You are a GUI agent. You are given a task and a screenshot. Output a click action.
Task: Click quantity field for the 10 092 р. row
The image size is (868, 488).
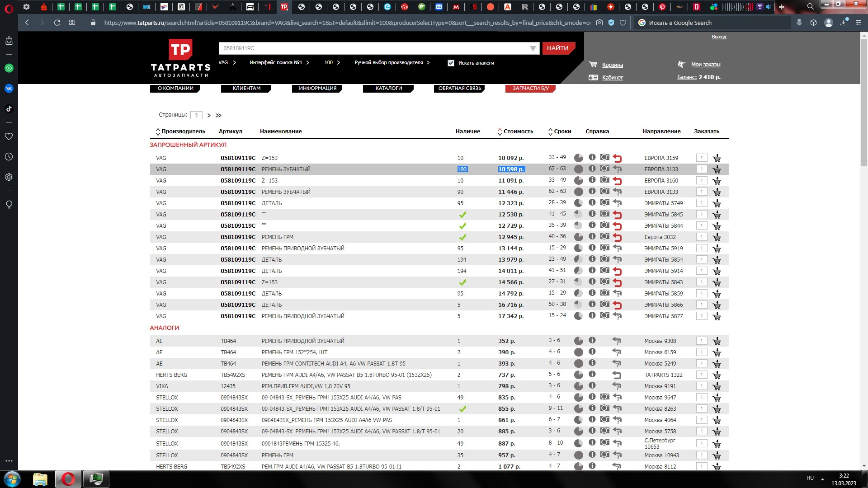tap(702, 158)
